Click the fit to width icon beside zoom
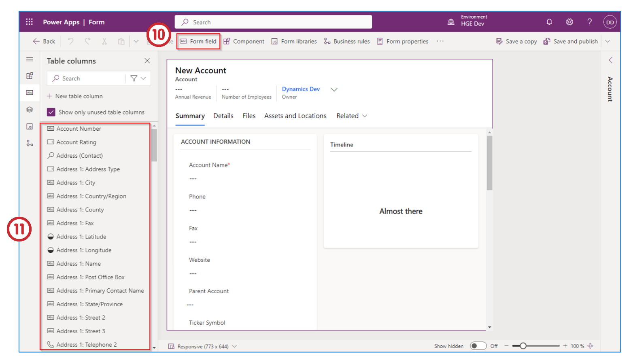The height and width of the screenshot is (364, 633). (x=591, y=346)
